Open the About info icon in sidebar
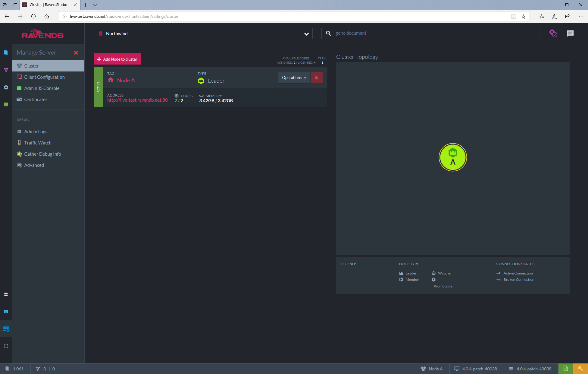This screenshot has width=588, height=374. 6,346
